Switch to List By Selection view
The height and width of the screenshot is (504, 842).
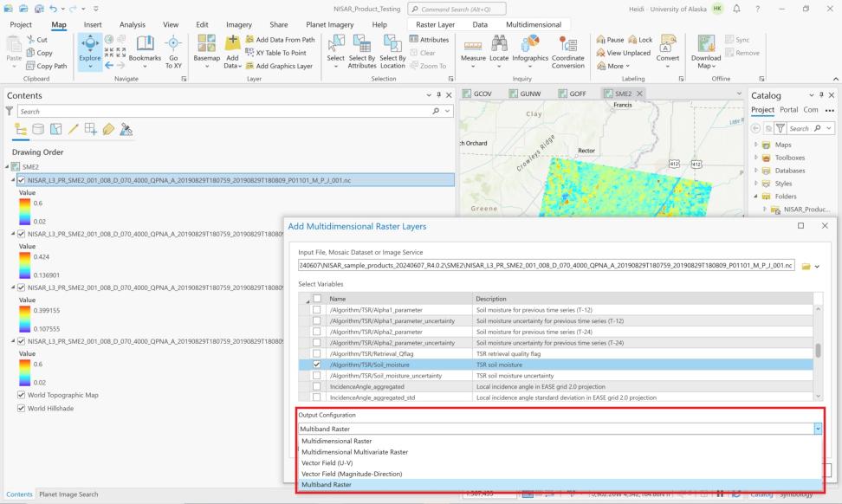coord(55,129)
